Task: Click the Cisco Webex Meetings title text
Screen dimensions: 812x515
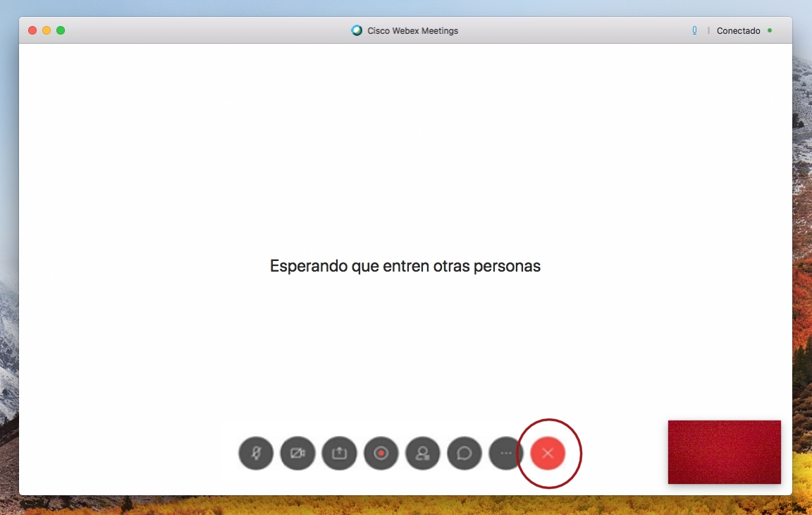Action: pos(412,31)
